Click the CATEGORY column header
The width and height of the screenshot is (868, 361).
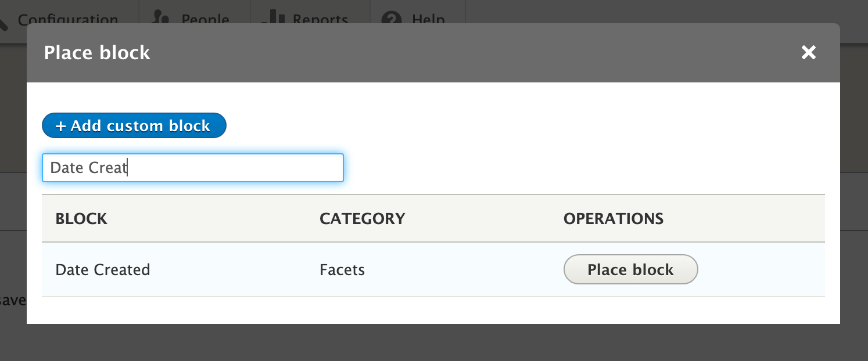point(362,219)
